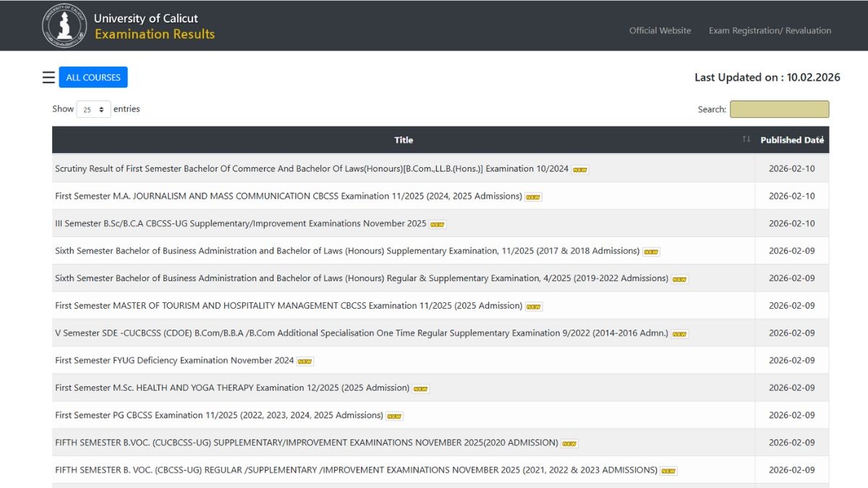Click into the Search input field

point(779,109)
